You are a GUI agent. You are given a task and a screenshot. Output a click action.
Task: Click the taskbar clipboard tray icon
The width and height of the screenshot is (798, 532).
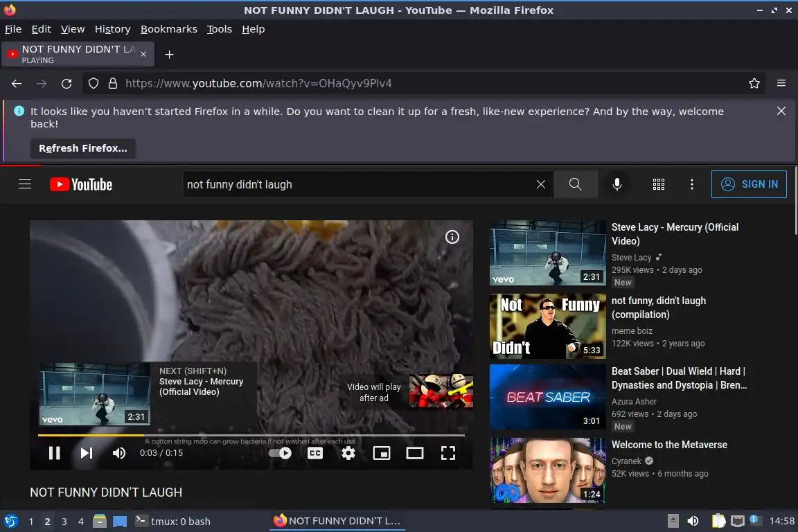click(718, 521)
